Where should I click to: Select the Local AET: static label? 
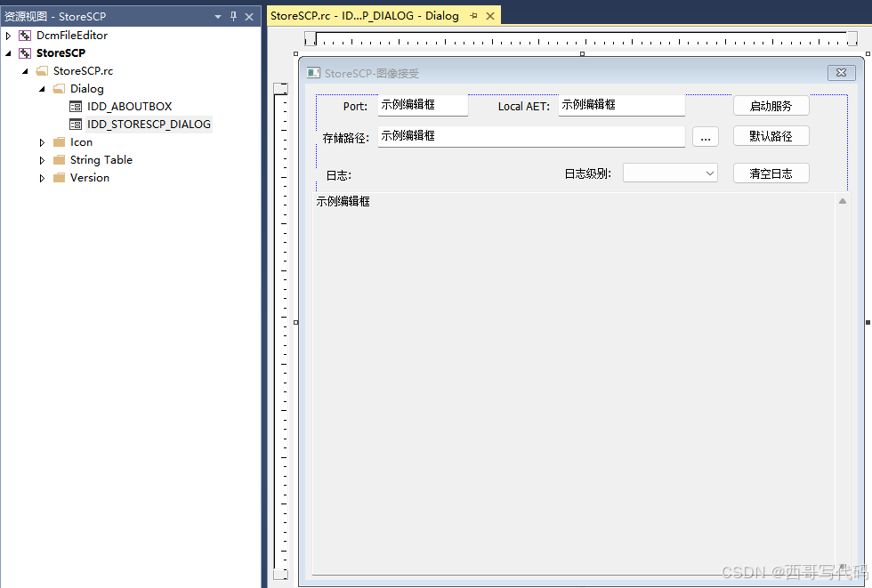(x=524, y=106)
